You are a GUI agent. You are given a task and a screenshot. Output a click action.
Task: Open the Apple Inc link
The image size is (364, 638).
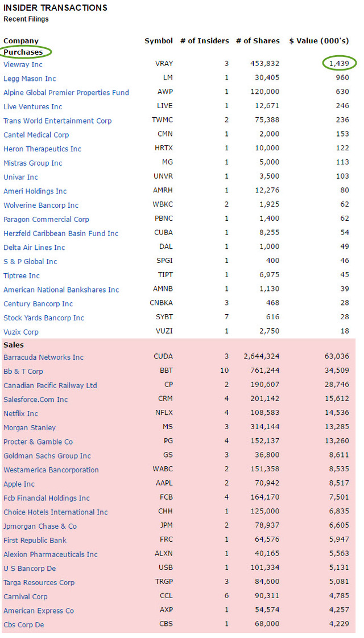[19, 484]
